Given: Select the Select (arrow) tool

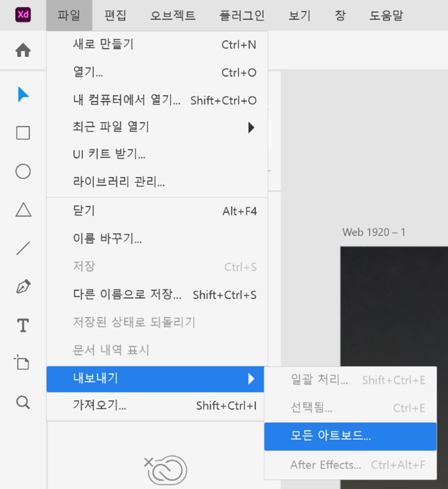Looking at the screenshot, I should pos(23,95).
